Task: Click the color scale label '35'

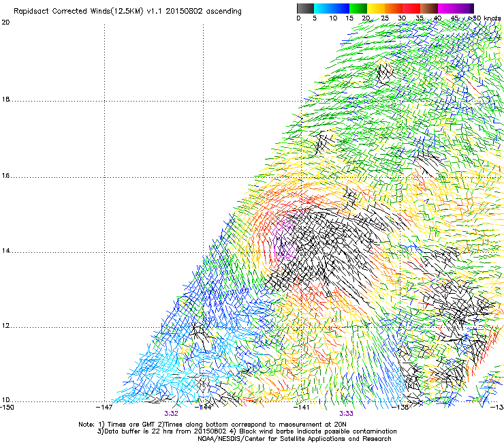Action: (420, 18)
